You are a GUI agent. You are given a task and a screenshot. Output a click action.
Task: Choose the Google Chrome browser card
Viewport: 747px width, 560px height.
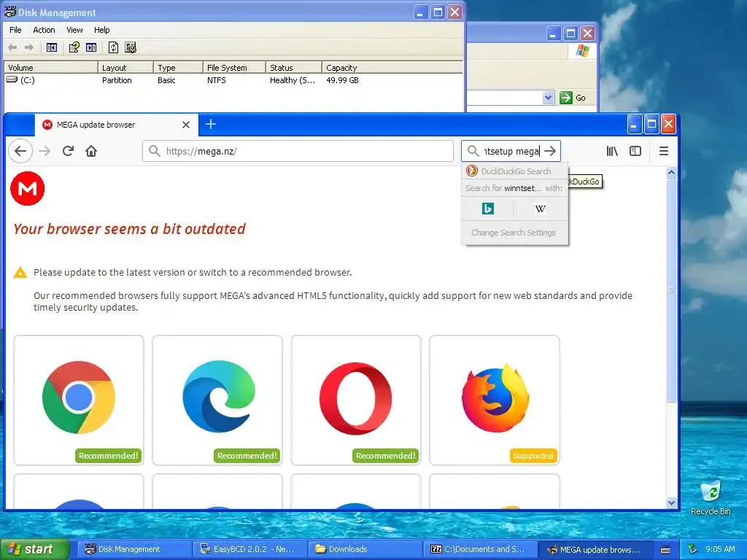(79, 400)
